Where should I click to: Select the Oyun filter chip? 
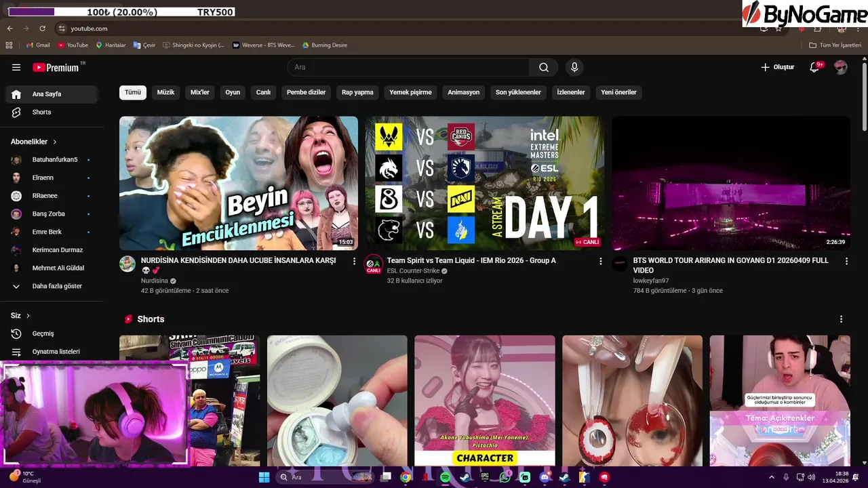(233, 92)
